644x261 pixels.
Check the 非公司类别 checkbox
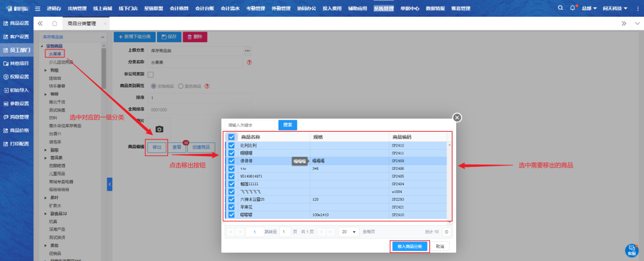(x=150, y=74)
